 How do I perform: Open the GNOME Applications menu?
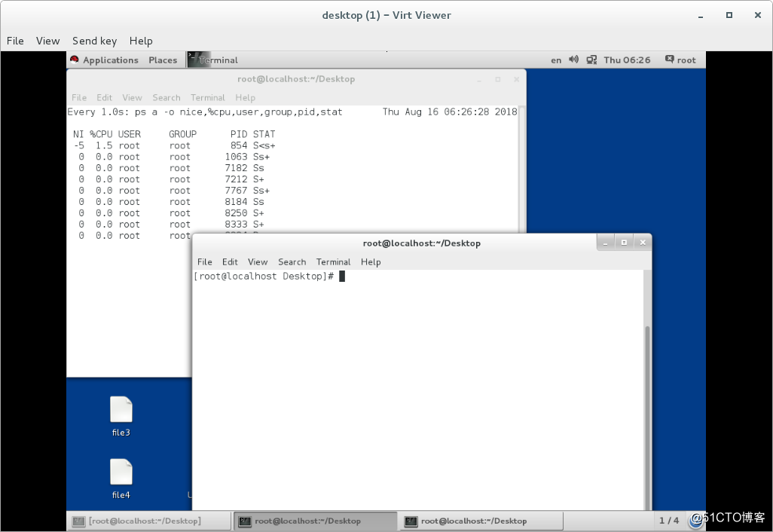point(111,60)
